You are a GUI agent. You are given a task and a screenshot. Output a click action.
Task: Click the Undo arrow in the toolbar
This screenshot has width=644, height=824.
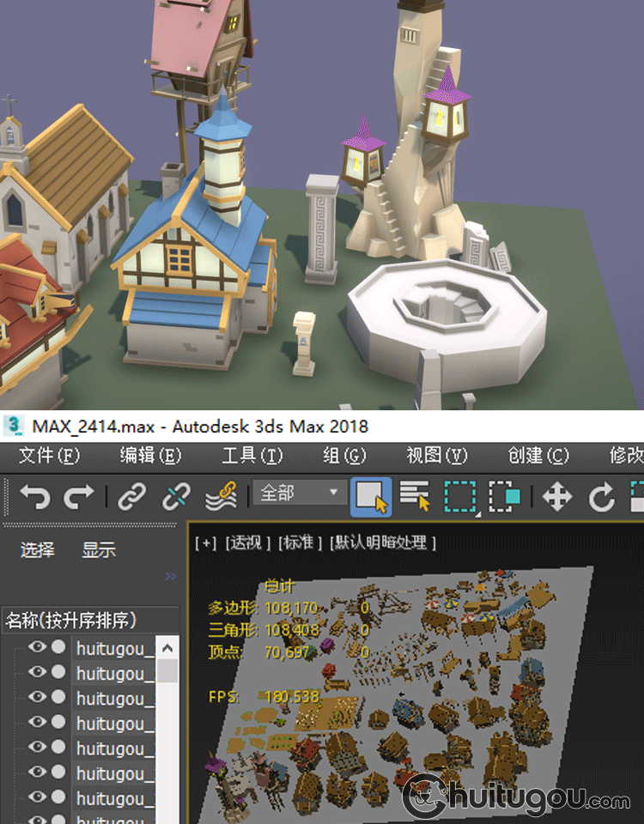click(35, 496)
